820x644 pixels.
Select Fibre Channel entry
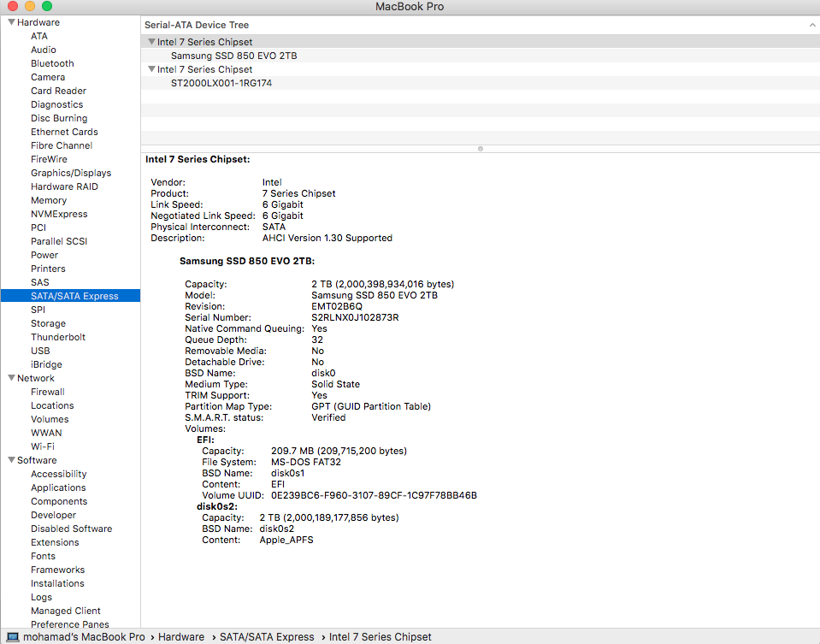62,145
